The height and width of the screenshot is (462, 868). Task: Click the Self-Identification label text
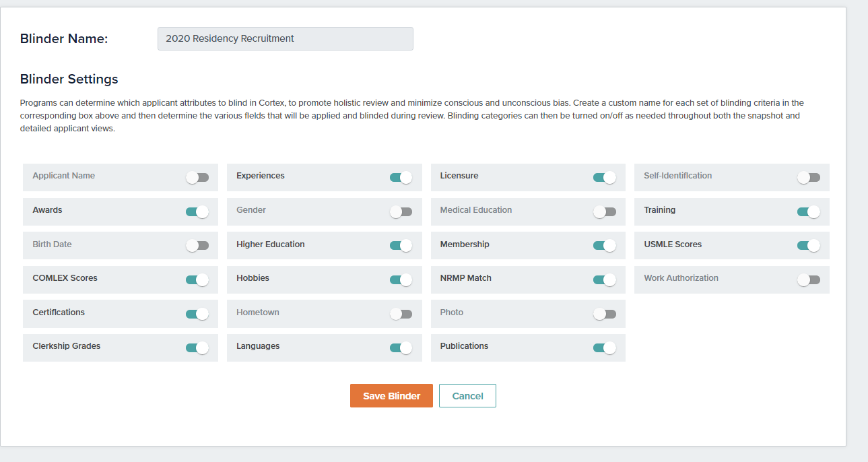pyautogui.click(x=677, y=176)
